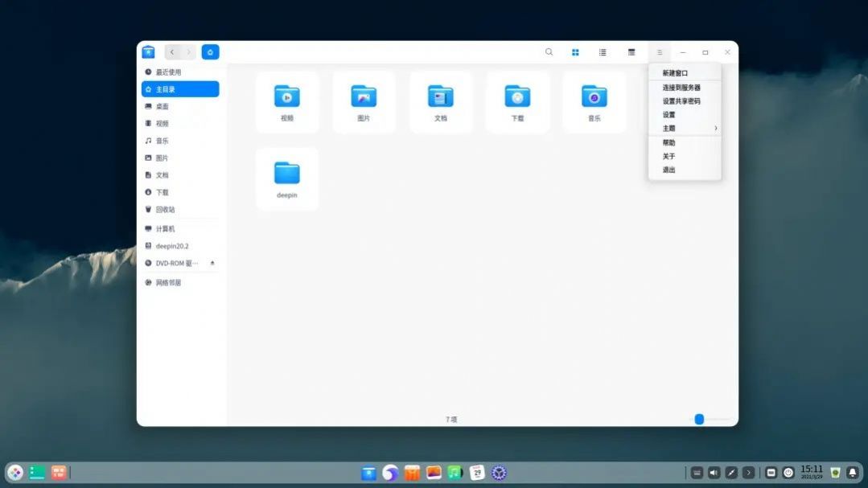
Task: Eject the DVD-ROM drive in the sidebar
Action: (212, 264)
